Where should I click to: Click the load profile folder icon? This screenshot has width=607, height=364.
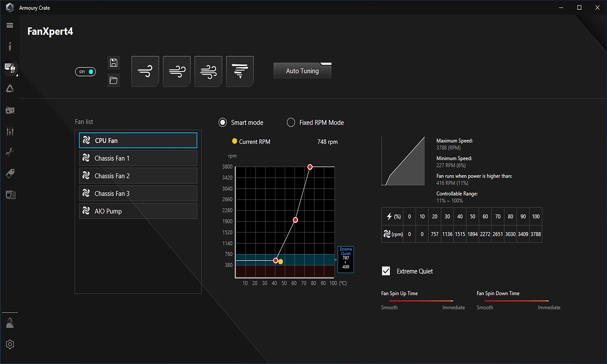[x=113, y=80]
